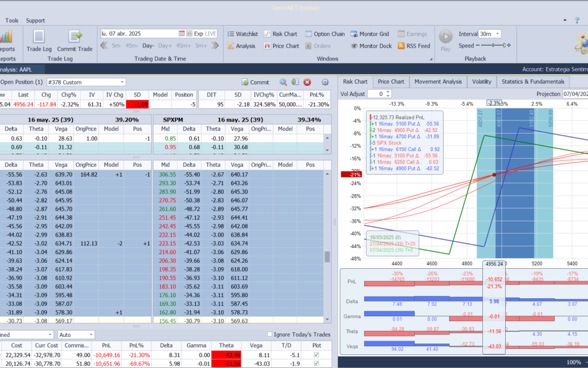Open the Statistics & Fundamentals tab
The image size is (588, 368).
(x=533, y=81)
